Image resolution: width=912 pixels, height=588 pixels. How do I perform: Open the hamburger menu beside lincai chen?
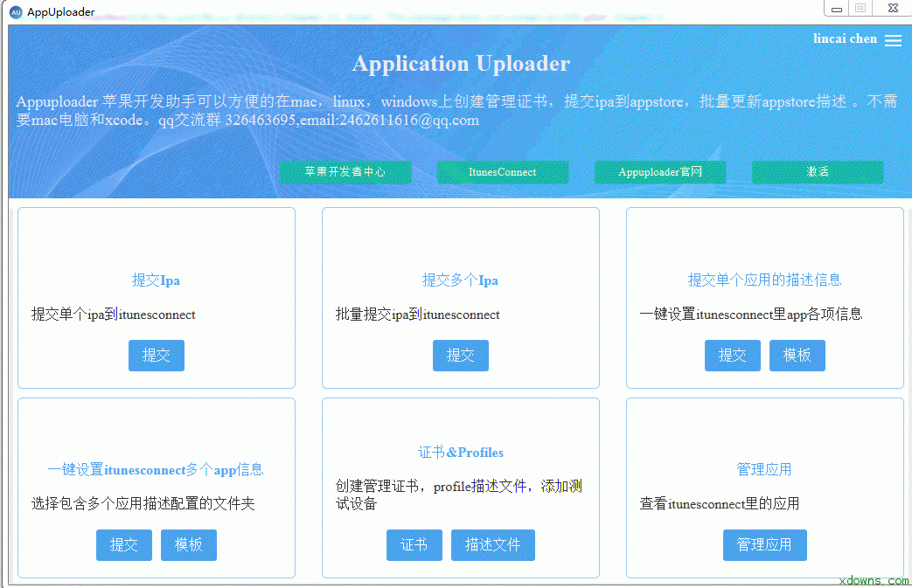coord(893,39)
